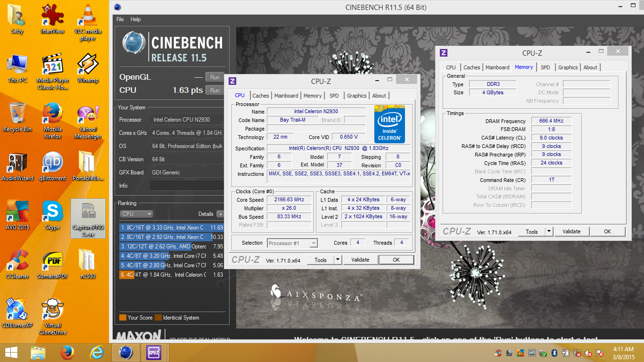
Task: Open the Seby user folder icon
Action: [17, 19]
